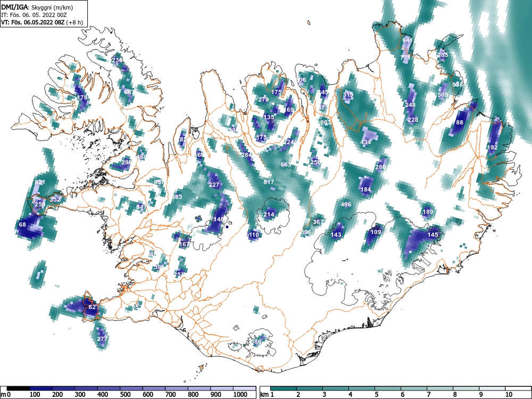The image size is (532, 399).
Task: Click the visibility value 184 on the map
Action: (x=365, y=190)
